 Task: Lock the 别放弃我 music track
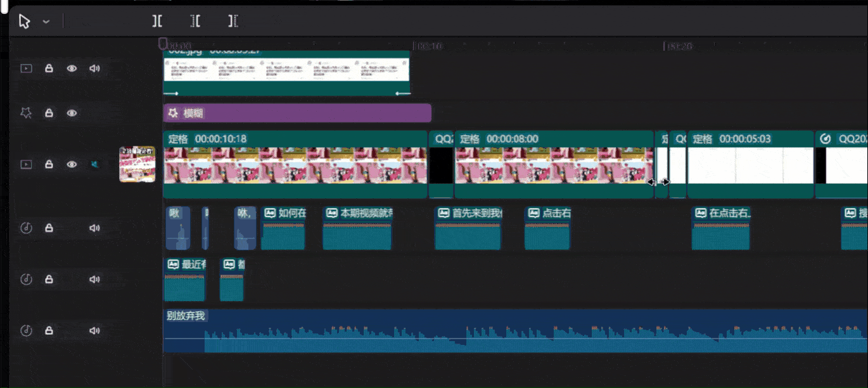point(49,330)
